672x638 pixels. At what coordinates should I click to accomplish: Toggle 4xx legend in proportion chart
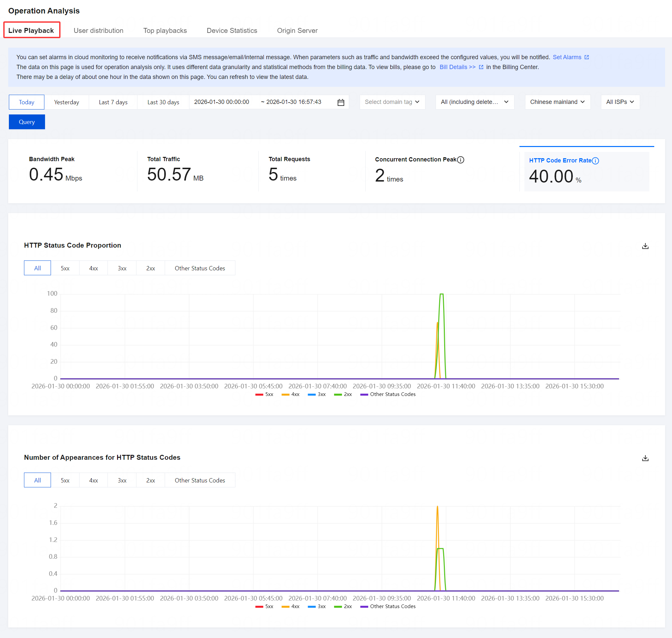tap(290, 394)
